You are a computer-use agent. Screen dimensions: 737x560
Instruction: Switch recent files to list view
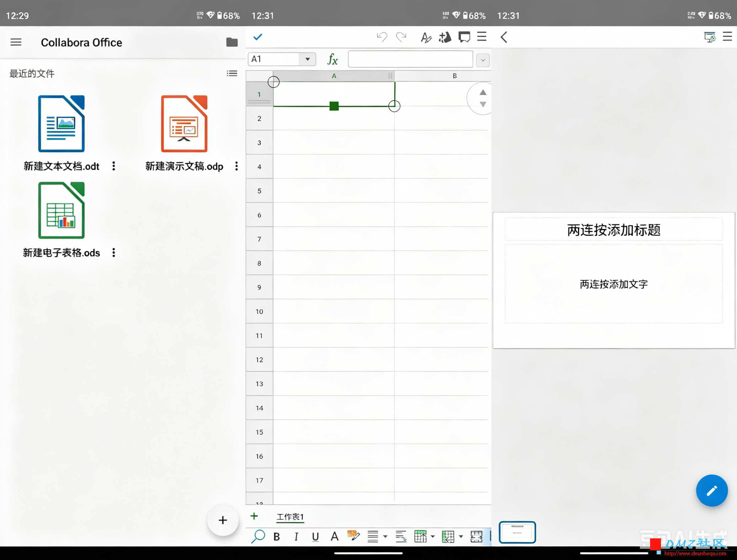232,73
